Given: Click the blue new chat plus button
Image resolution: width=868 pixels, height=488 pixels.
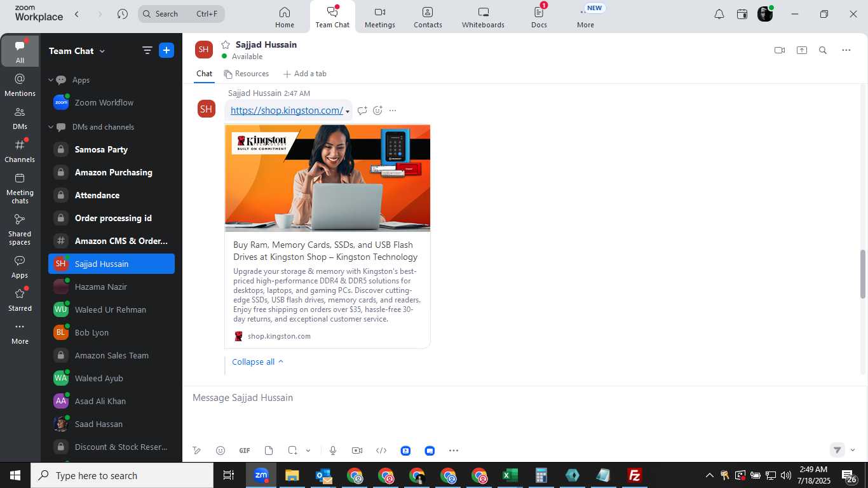Looking at the screenshot, I should click(x=166, y=51).
